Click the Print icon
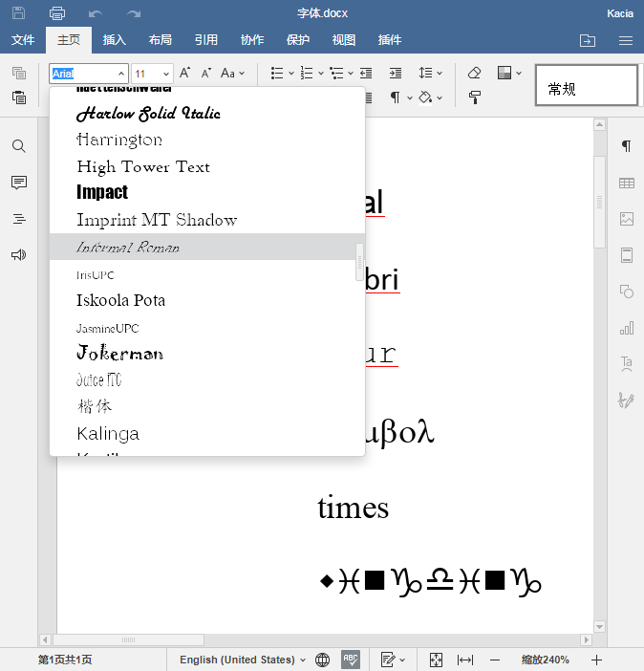 click(x=57, y=13)
